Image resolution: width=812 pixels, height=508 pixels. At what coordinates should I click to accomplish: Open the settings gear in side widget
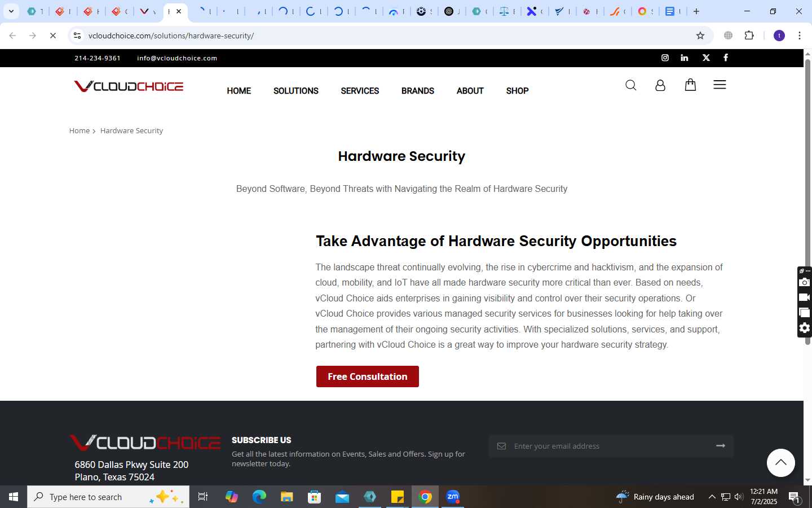click(x=805, y=328)
